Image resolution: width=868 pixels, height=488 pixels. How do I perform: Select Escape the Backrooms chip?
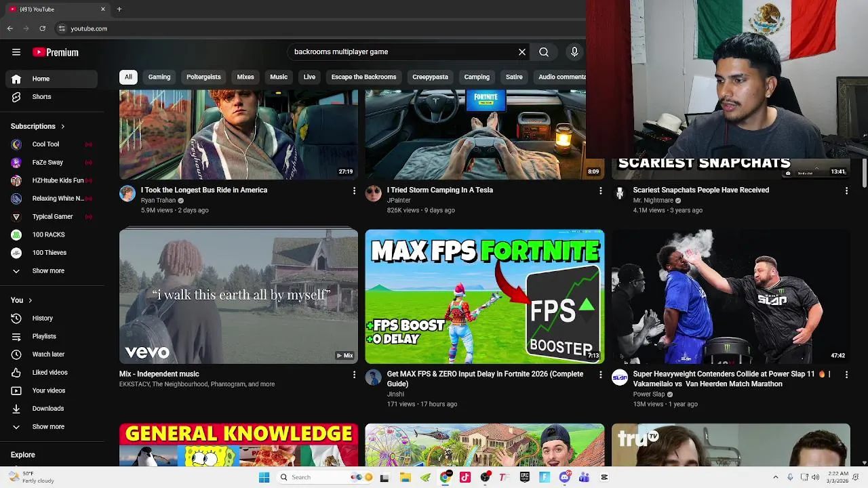363,77
